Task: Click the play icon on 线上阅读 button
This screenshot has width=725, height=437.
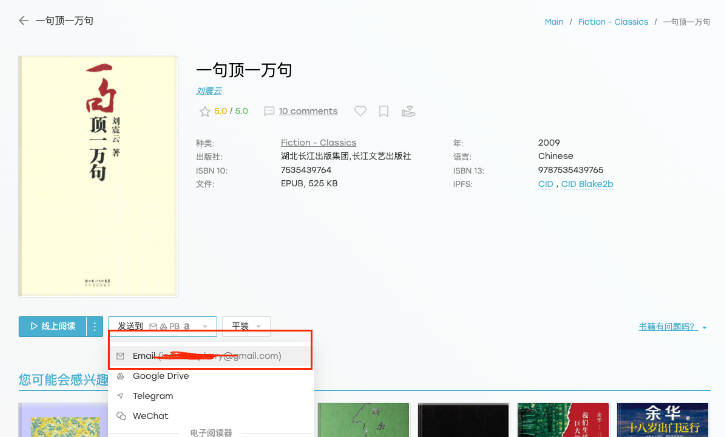Action: [33, 326]
